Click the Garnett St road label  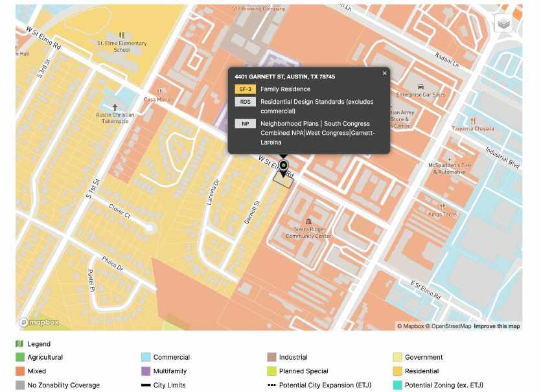pos(251,213)
